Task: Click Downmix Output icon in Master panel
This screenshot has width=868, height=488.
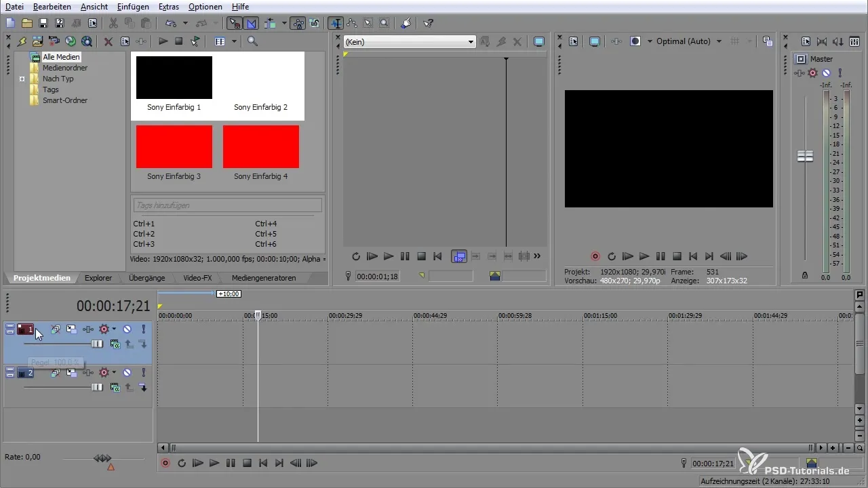Action: pyautogui.click(x=839, y=41)
